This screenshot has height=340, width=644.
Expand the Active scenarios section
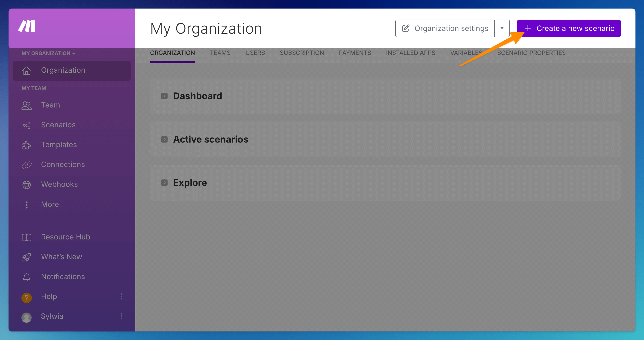pyautogui.click(x=164, y=139)
